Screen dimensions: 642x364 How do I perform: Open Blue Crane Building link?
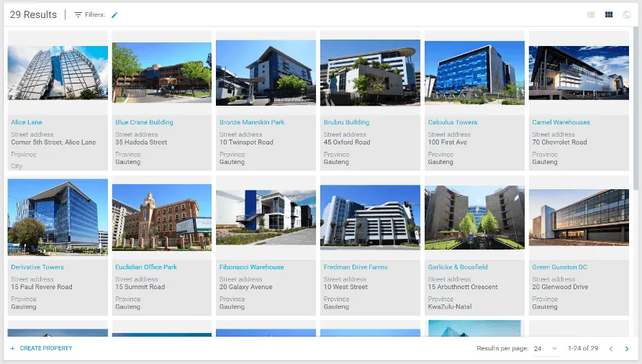144,122
